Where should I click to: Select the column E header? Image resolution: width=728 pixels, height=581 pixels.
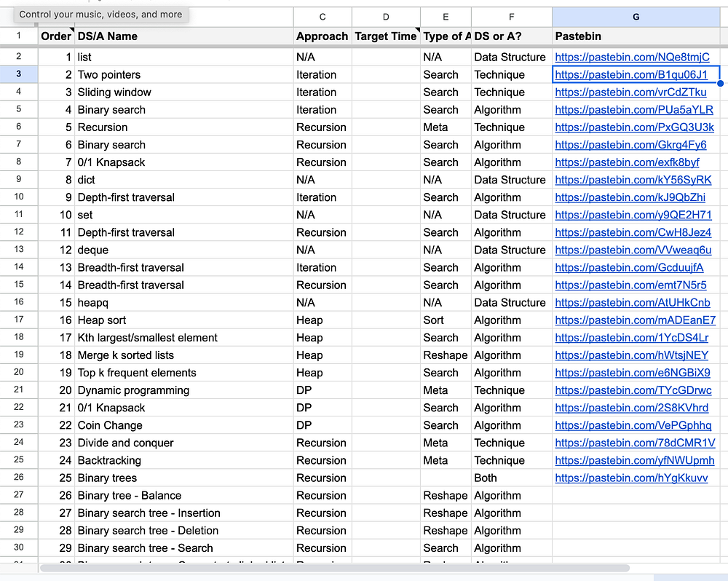coord(446,17)
